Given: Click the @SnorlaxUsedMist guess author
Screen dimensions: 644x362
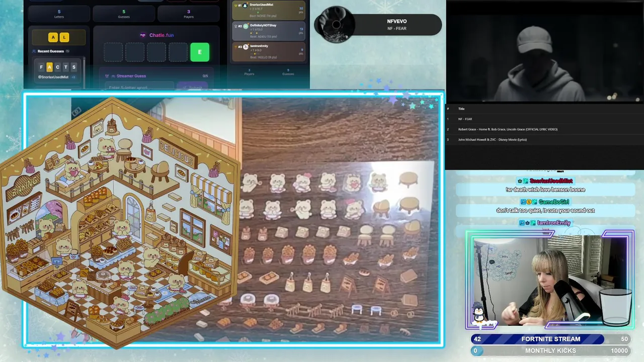Looking at the screenshot, I should click(54, 77).
